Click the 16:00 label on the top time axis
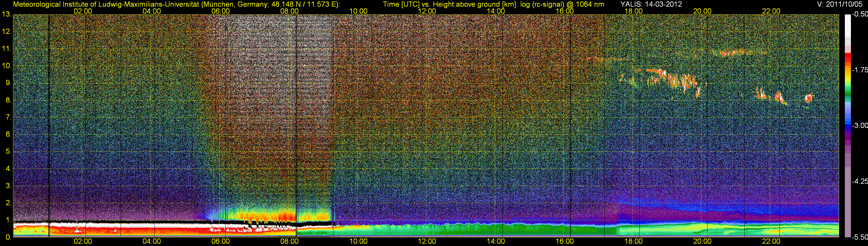 click(565, 11)
